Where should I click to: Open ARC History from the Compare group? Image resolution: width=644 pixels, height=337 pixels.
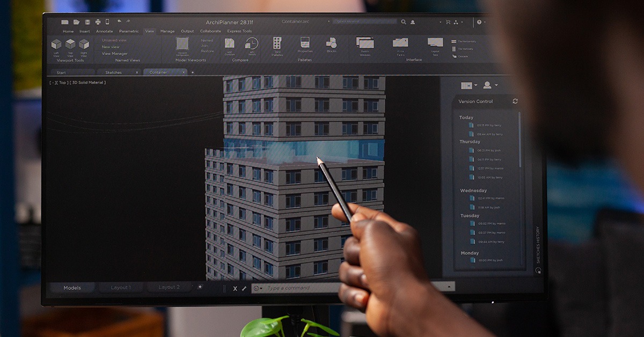click(x=252, y=45)
